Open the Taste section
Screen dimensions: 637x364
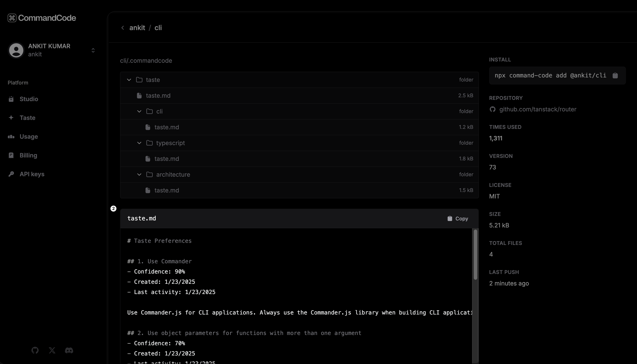[x=27, y=118]
